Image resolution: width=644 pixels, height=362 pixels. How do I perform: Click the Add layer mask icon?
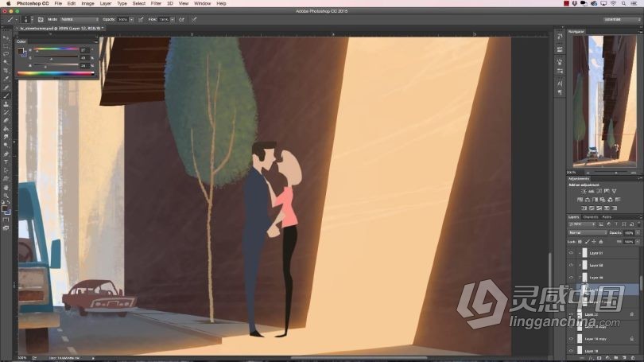pos(599,358)
